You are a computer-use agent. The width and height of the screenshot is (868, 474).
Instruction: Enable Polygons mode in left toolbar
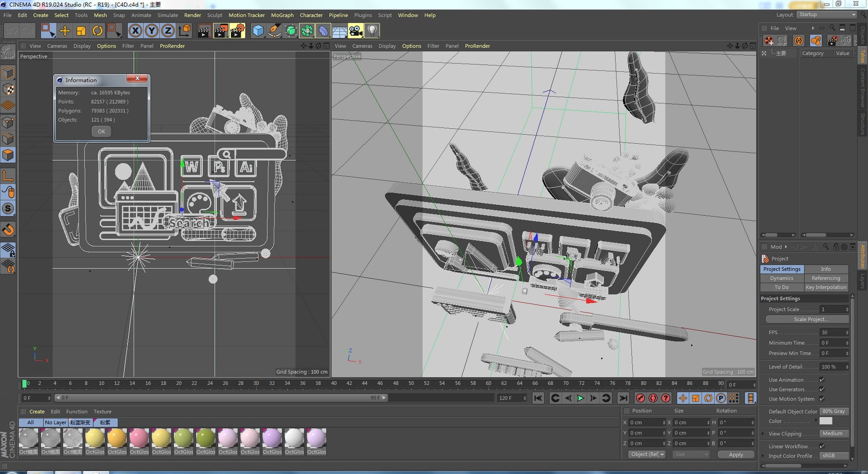pyautogui.click(x=8, y=155)
